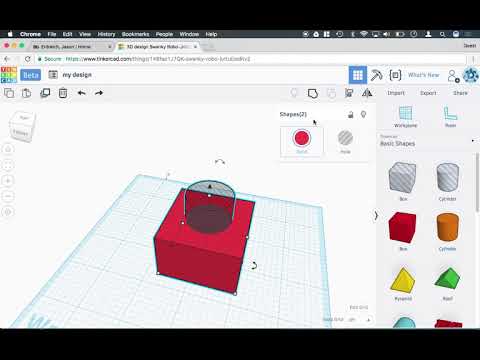480x360 pixels.
Task: Open the user profile avatar
Action: 471,75
